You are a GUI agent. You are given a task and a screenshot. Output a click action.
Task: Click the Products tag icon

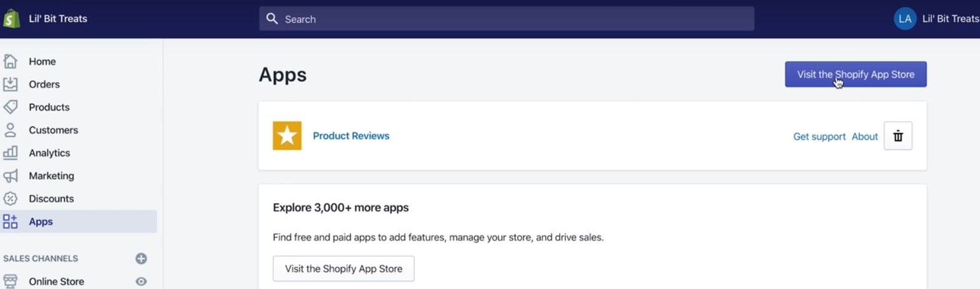pos(10,107)
